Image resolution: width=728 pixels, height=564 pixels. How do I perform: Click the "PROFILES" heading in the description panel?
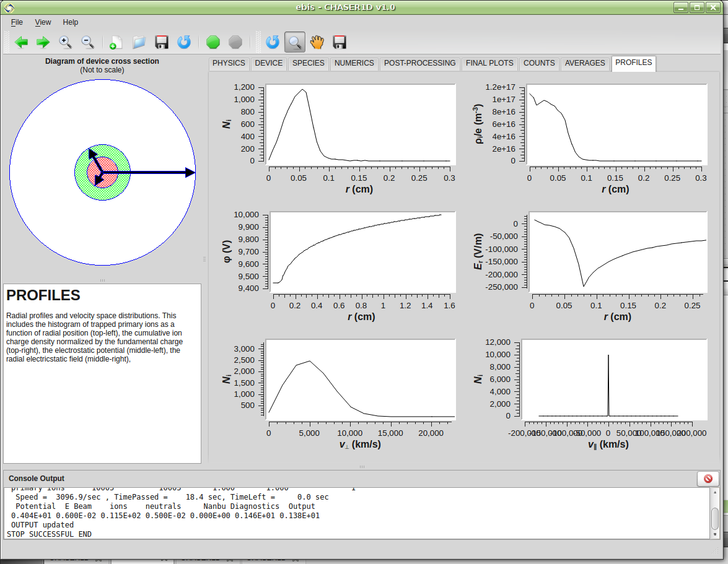(43, 295)
